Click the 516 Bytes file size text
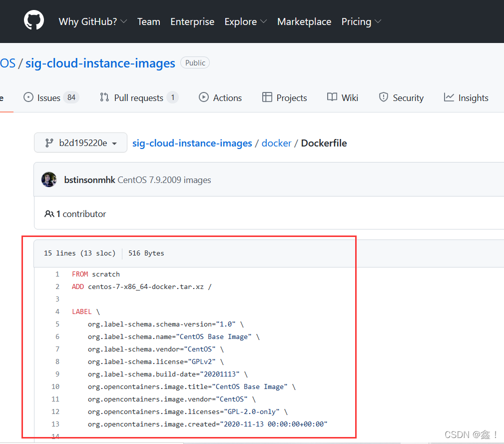The width and height of the screenshot is (504, 444). pos(146,253)
